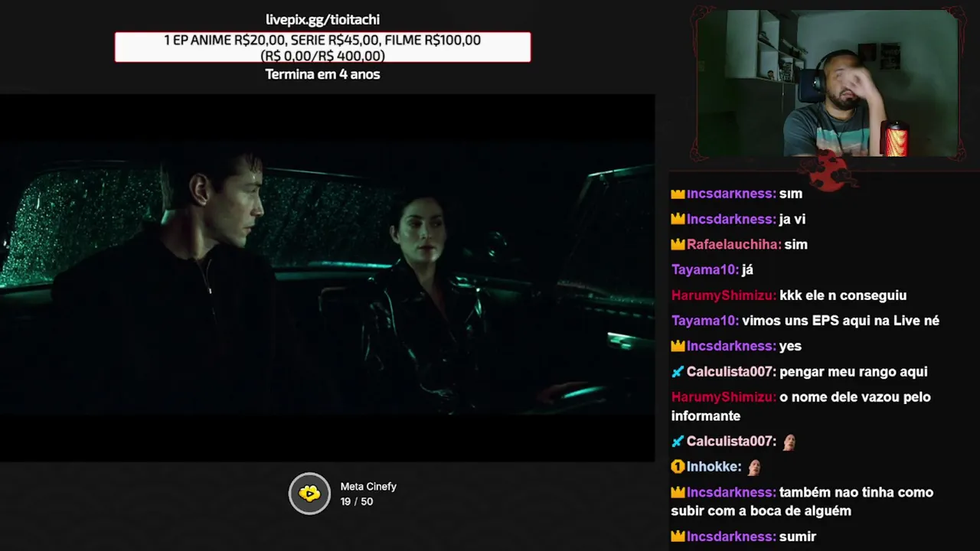Click the '19 / 50' goal counter
Viewport: 980px width, 551px height.
(357, 502)
